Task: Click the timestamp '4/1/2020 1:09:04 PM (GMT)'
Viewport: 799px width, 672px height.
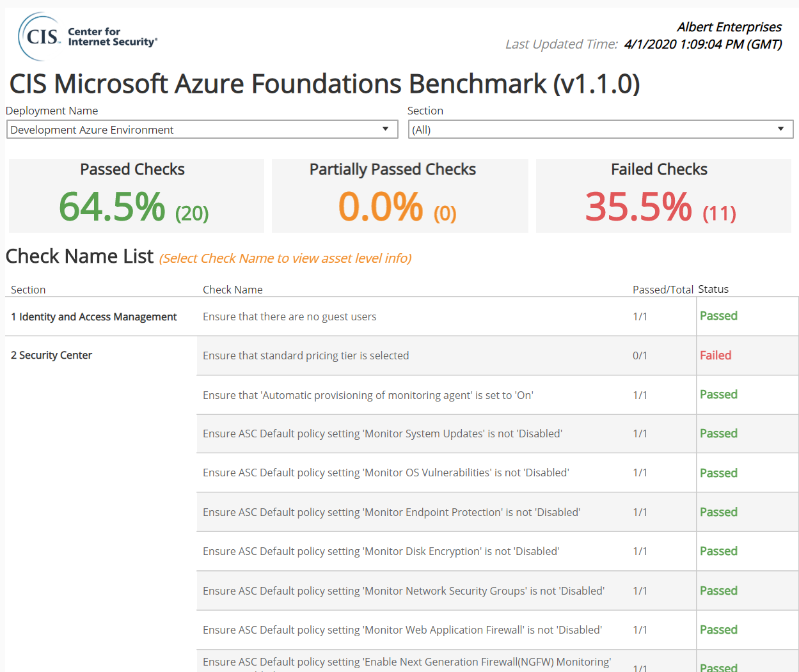Action: (x=703, y=44)
